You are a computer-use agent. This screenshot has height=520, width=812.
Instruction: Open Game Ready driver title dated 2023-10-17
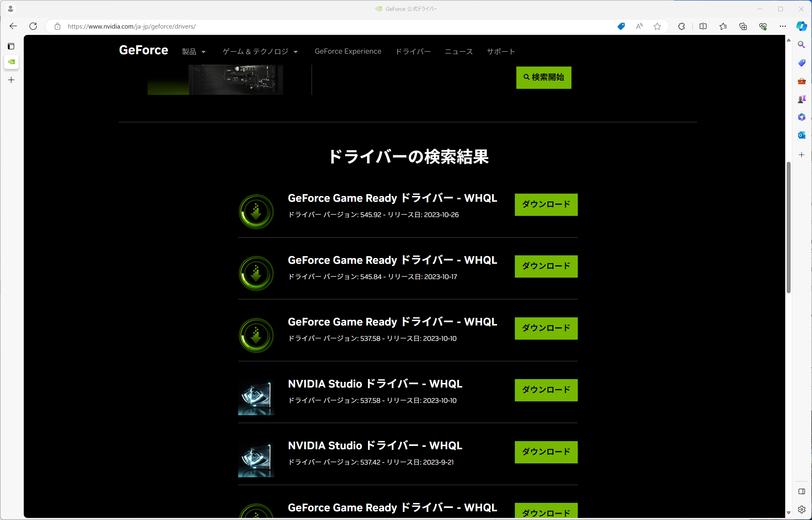(x=392, y=260)
